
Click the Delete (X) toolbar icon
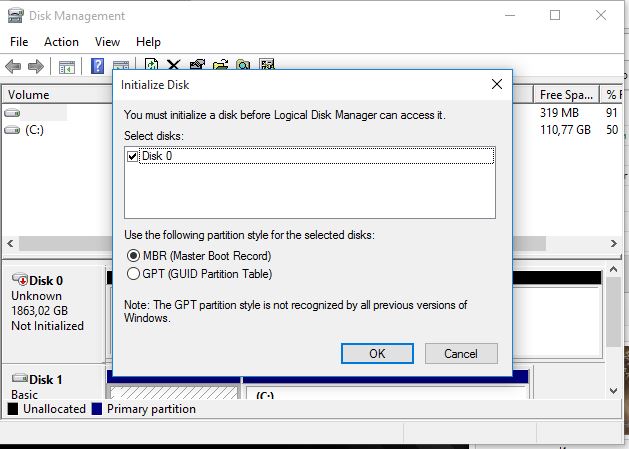[x=174, y=67]
